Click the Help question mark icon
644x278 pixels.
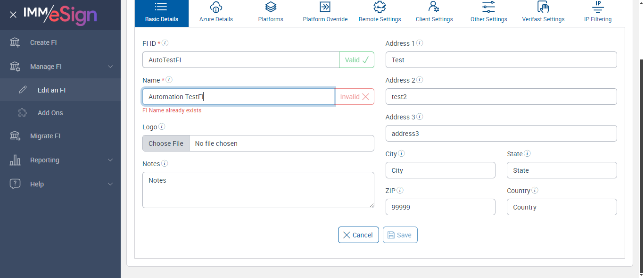click(x=15, y=184)
